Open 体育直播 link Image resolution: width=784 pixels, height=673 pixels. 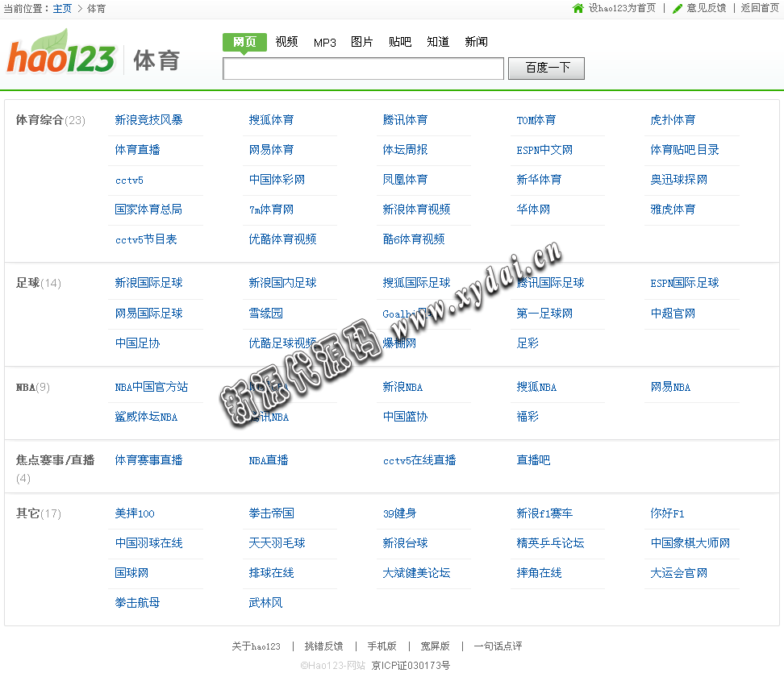click(x=137, y=150)
